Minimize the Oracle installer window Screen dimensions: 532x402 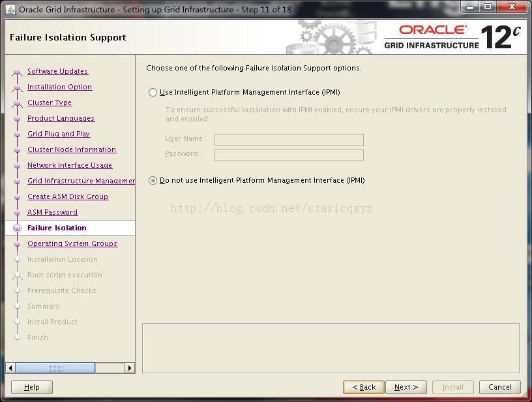(471, 7)
